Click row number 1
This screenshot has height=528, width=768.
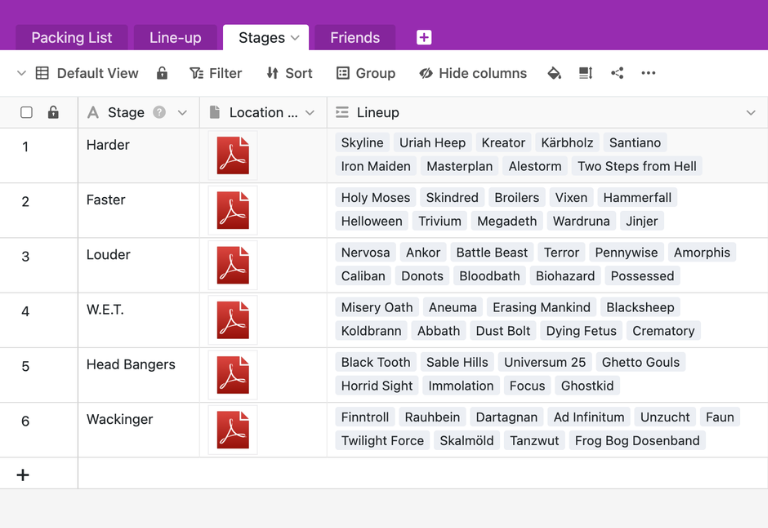coord(25,146)
